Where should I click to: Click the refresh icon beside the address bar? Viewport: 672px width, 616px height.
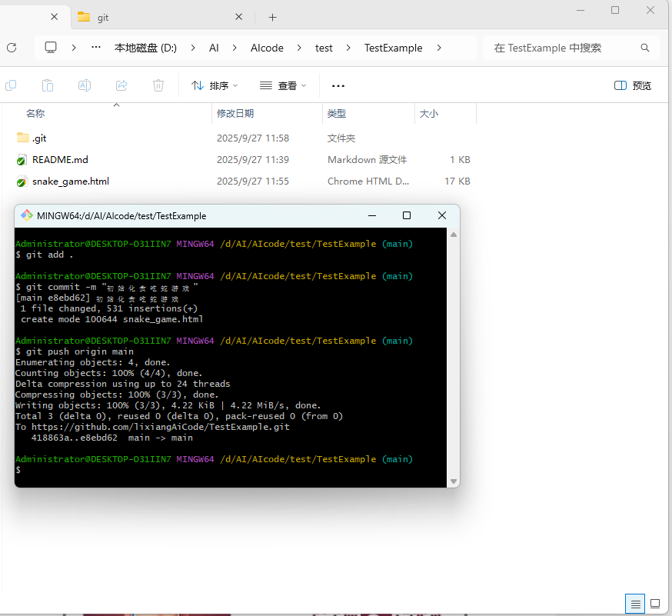pyautogui.click(x=12, y=48)
